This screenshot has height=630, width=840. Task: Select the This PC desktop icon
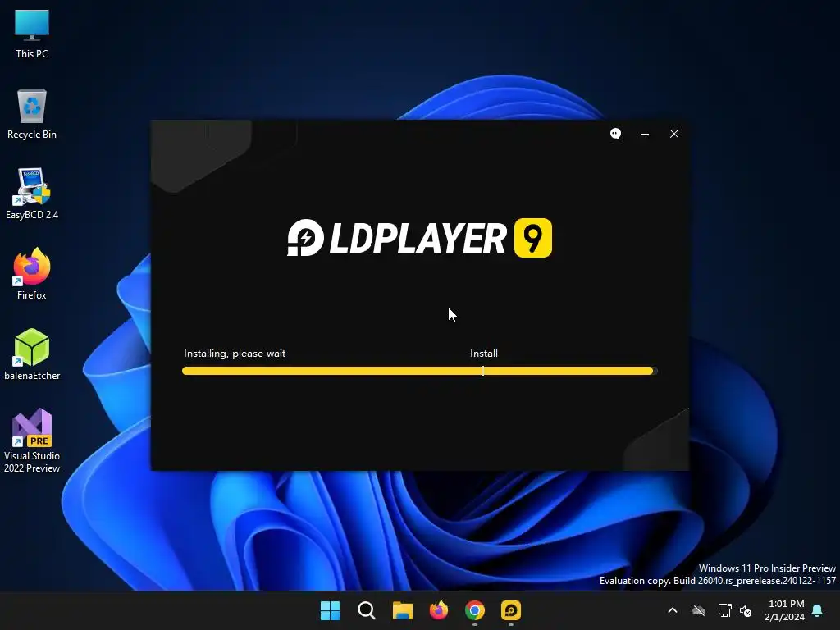click(32, 34)
